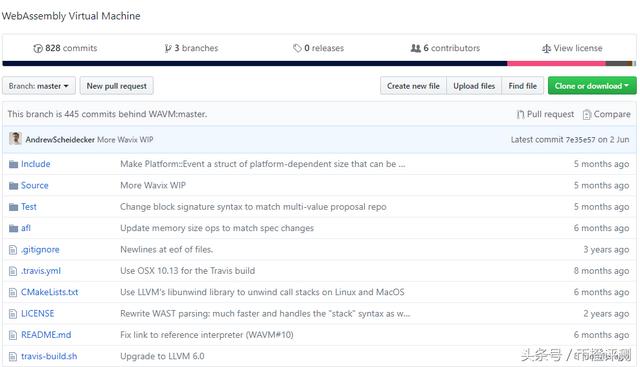Open the travis-build.sh file name link
640x367 pixels.
click(49, 356)
